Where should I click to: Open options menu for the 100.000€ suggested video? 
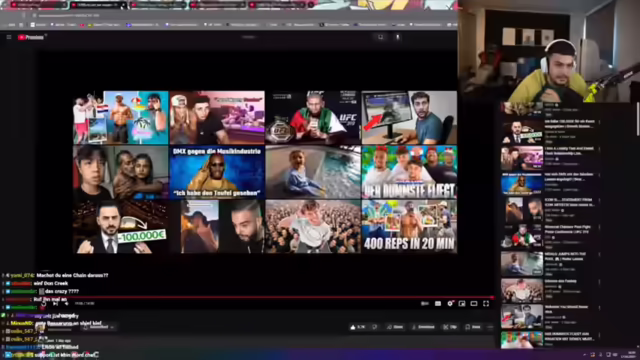click(x=599, y=122)
